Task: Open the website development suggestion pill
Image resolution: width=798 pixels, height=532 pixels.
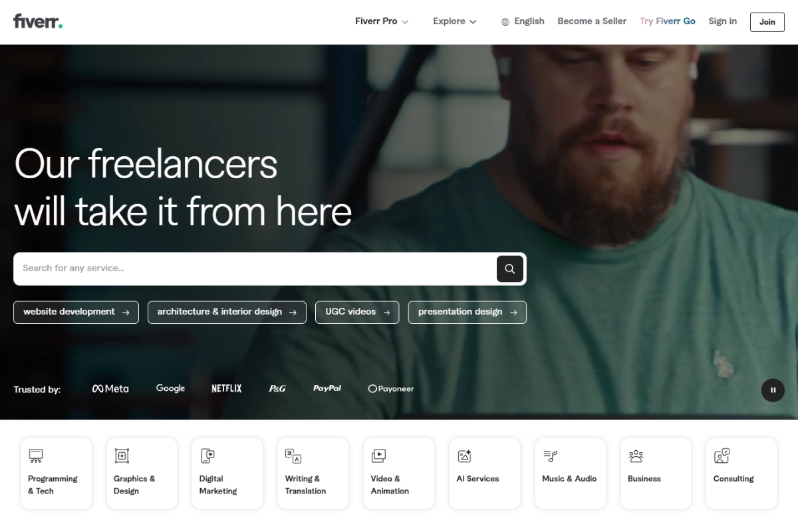Action: (x=75, y=312)
